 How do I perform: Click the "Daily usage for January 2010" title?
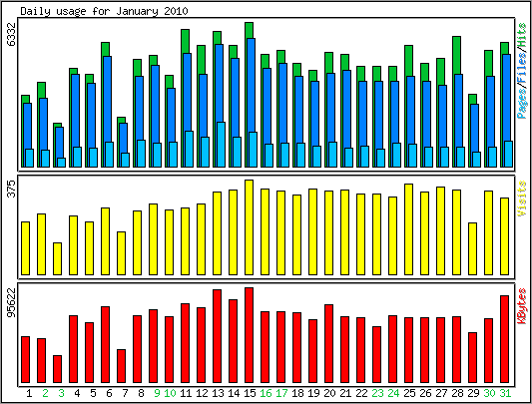pyautogui.click(x=104, y=11)
